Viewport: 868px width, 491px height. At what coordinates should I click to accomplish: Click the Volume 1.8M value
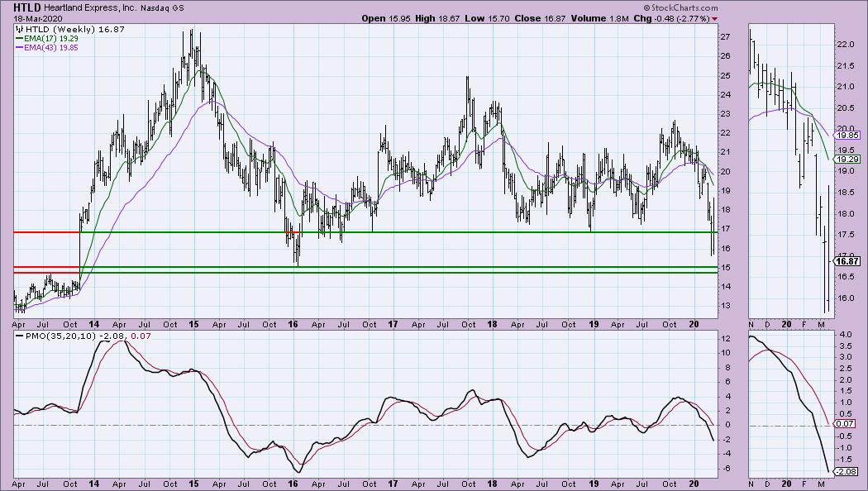click(599, 18)
